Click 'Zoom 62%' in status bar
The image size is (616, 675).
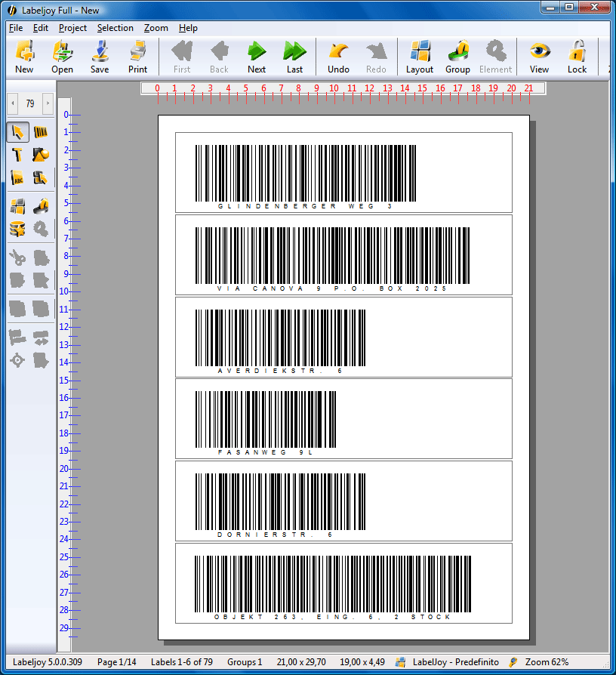coord(547,662)
